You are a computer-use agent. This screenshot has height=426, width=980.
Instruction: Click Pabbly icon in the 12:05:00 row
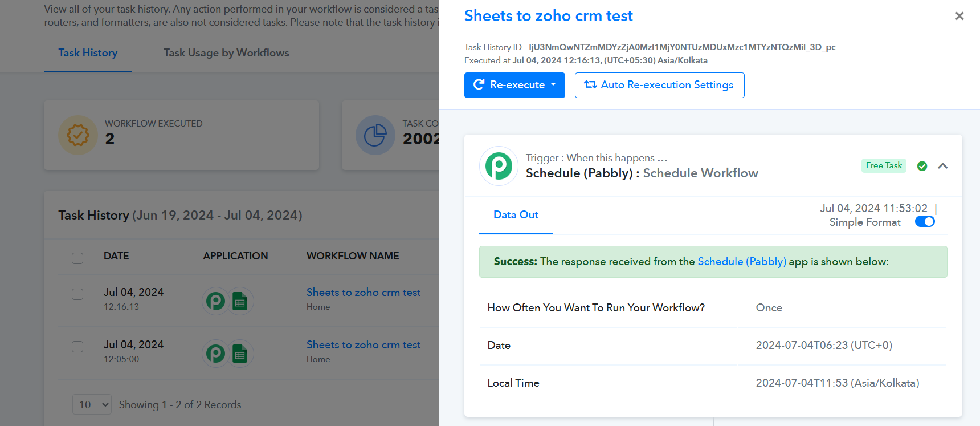(x=215, y=354)
